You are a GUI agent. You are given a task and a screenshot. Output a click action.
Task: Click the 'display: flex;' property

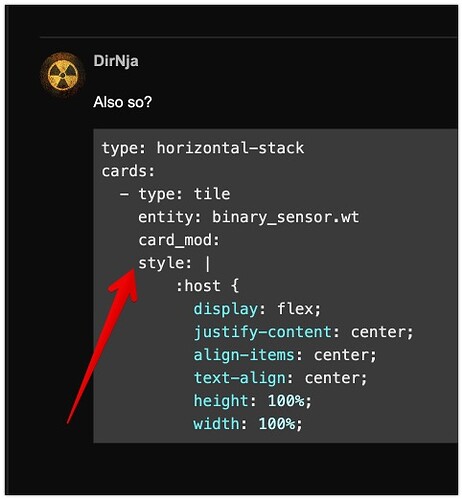pyautogui.click(x=257, y=309)
